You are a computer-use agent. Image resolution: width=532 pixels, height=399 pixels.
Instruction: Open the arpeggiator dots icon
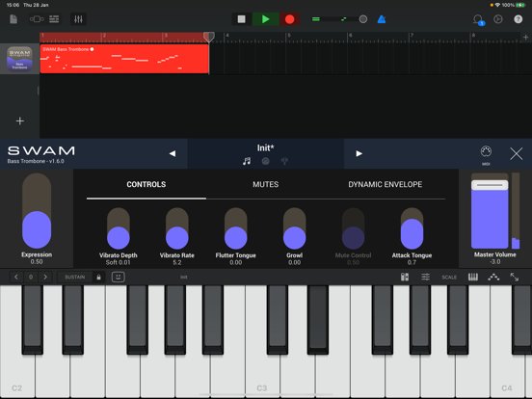(493, 277)
